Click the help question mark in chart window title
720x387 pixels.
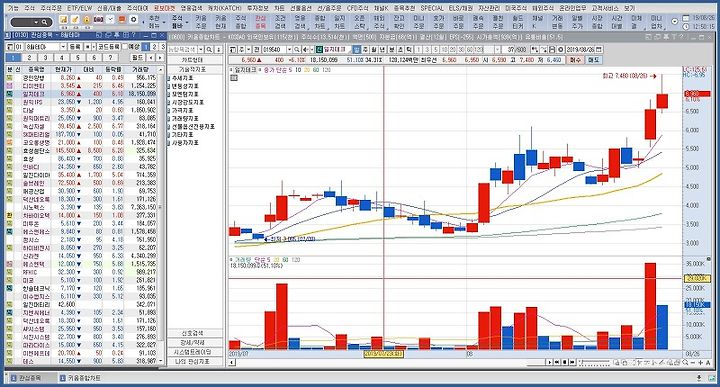(681, 37)
